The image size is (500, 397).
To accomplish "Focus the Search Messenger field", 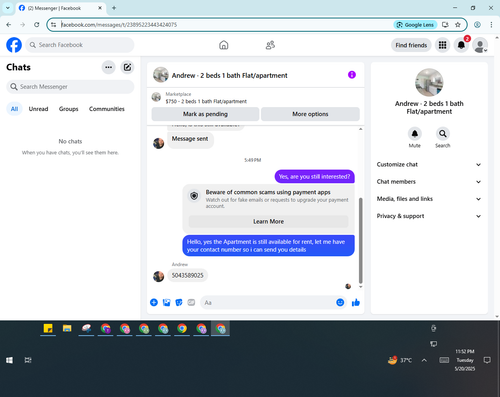I will point(70,87).
